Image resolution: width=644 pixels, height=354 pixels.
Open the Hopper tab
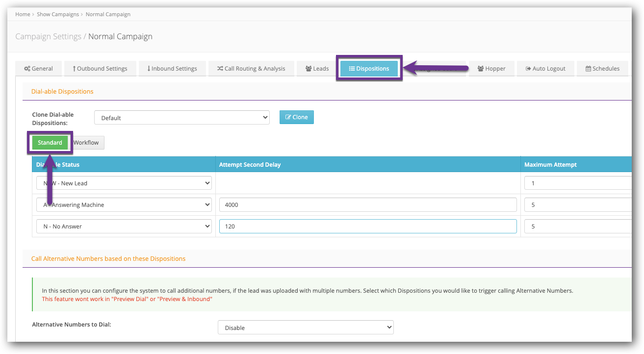coord(491,69)
